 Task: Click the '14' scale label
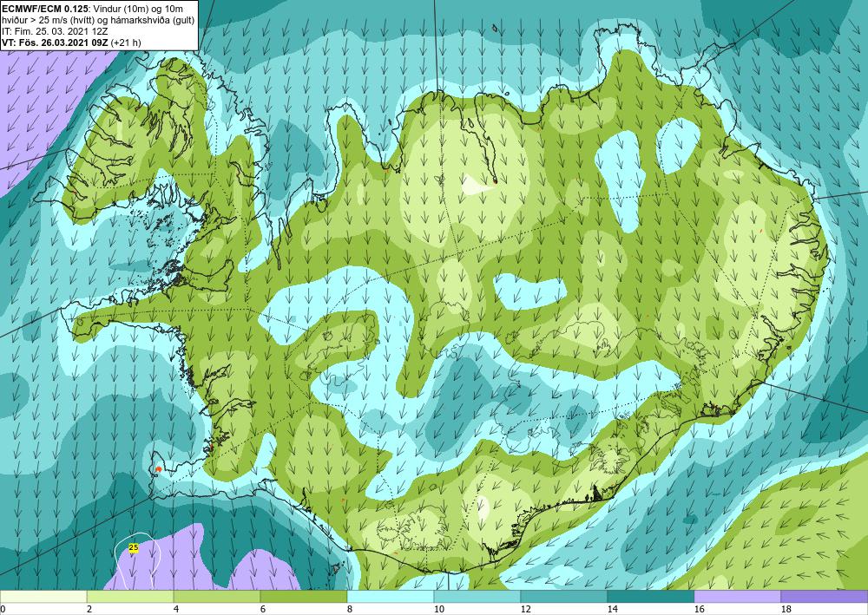coord(612,610)
